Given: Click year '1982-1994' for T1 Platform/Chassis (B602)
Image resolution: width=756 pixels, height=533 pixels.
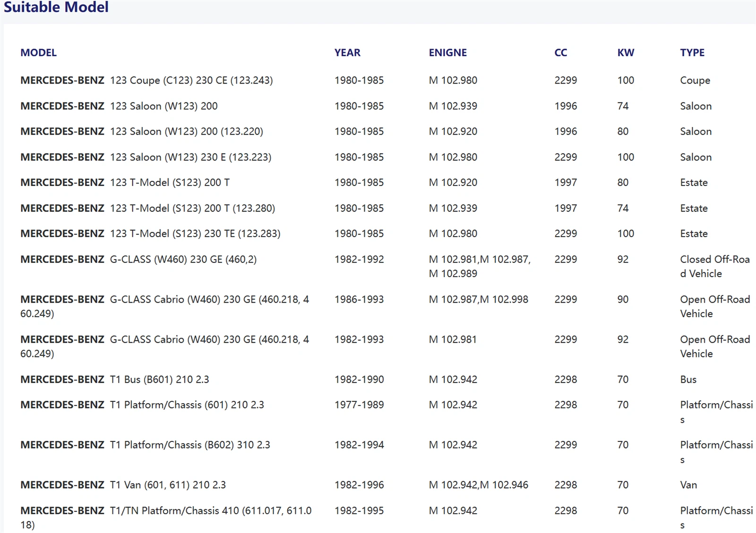Looking at the screenshot, I should click(x=359, y=445).
